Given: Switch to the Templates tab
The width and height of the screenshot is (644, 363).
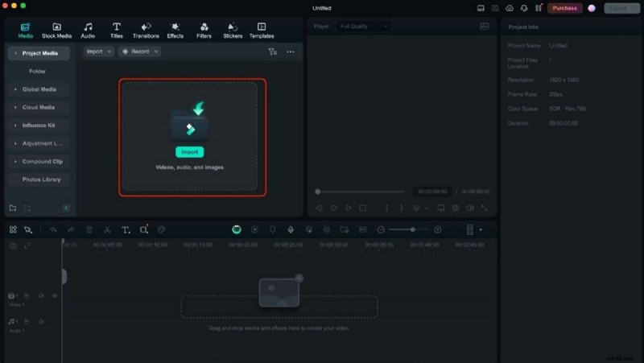Looking at the screenshot, I should (262, 31).
